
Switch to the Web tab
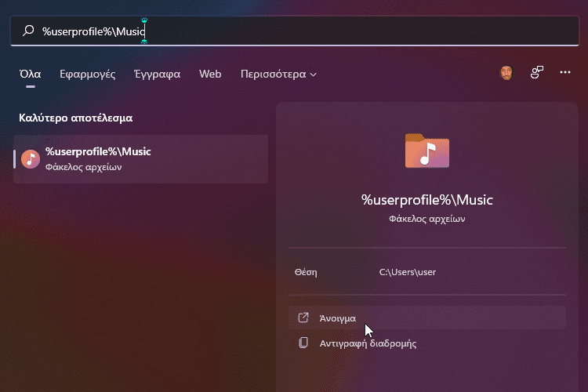(x=210, y=74)
